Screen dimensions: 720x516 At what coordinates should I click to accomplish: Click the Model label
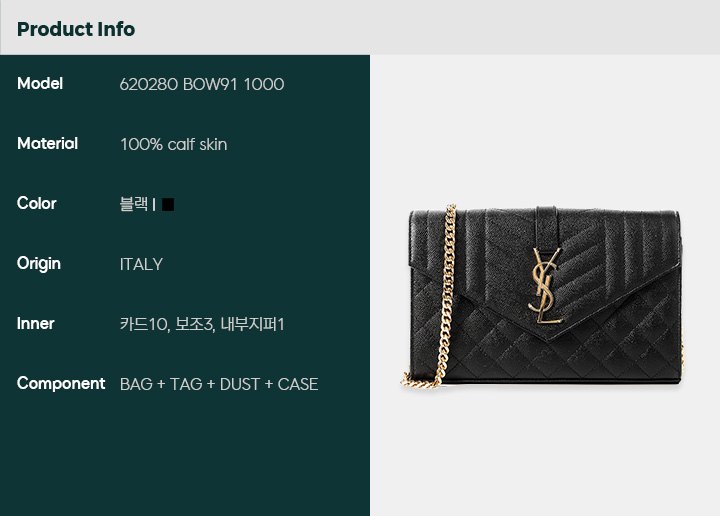click(x=40, y=84)
